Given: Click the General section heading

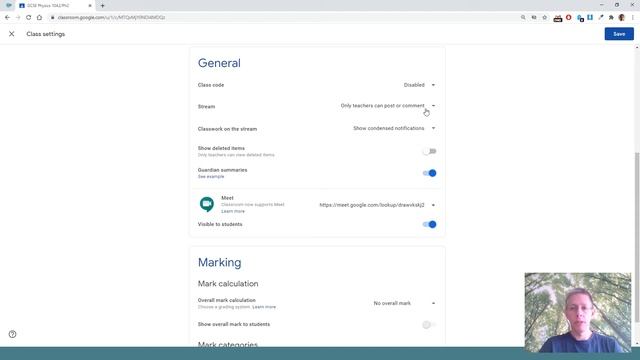Looking at the screenshot, I should click(x=219, y=63).
